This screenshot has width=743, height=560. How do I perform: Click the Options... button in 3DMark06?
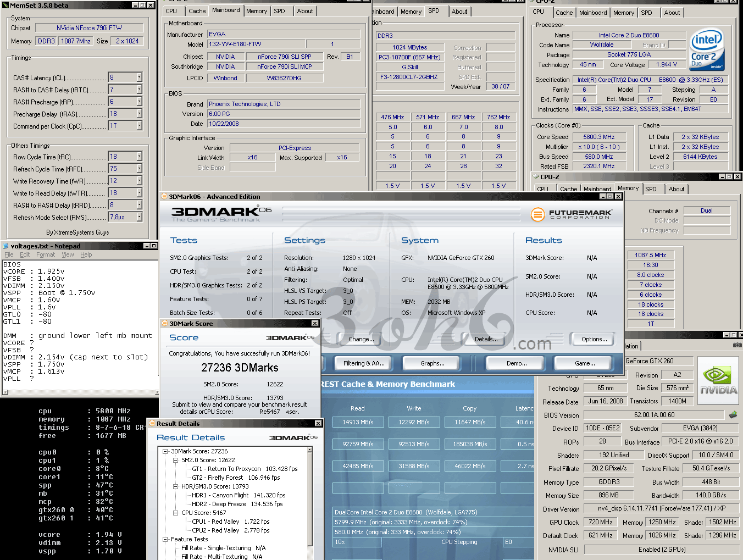594,339
